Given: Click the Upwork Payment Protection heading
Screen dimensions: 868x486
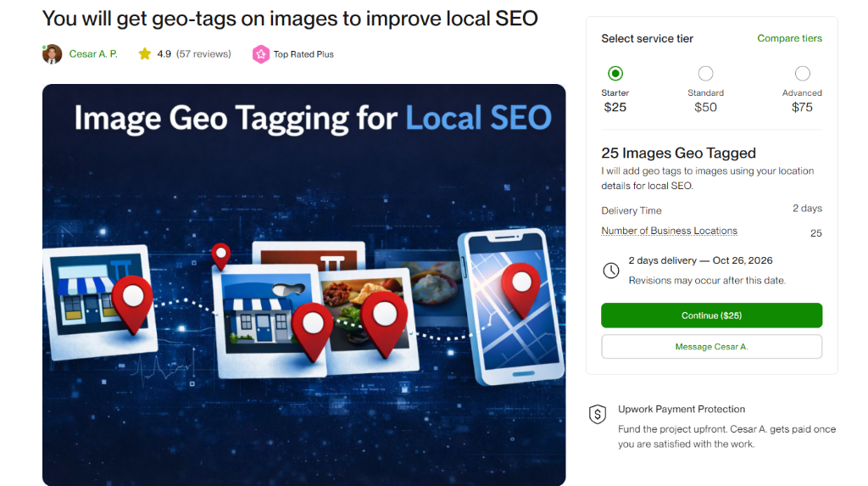Looking at the screenshot, I should (682, 409).
